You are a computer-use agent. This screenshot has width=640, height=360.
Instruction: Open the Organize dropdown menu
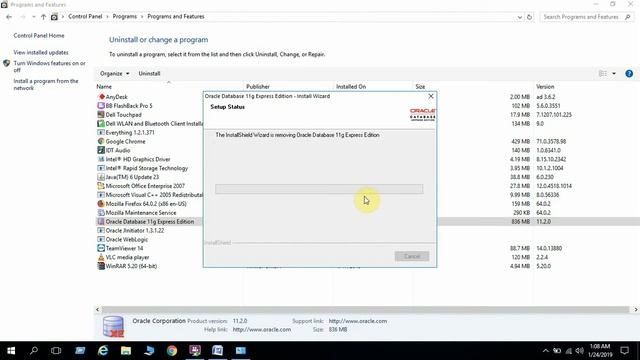115,73
